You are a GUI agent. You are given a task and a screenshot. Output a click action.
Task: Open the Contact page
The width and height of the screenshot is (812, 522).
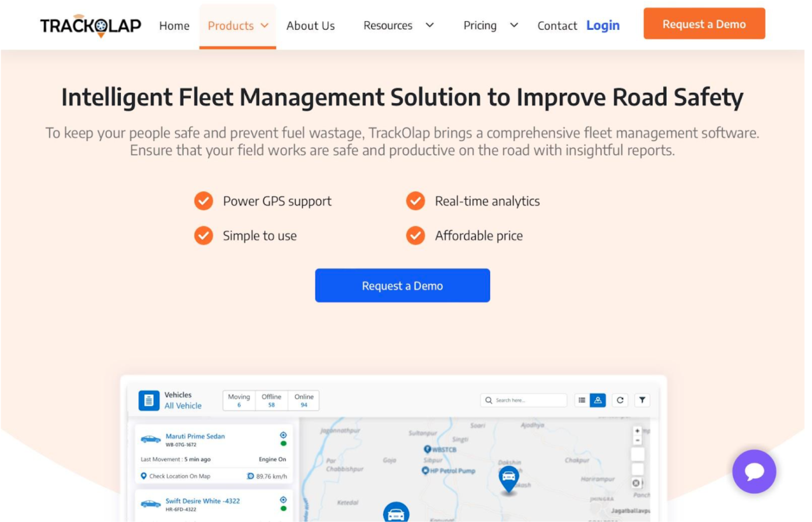click(557, 26)
